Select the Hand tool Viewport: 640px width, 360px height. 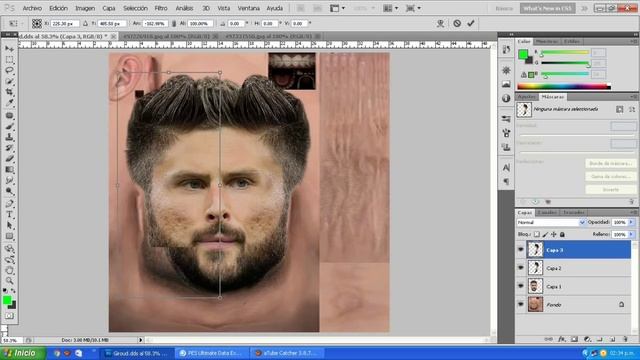click(9, 270)
